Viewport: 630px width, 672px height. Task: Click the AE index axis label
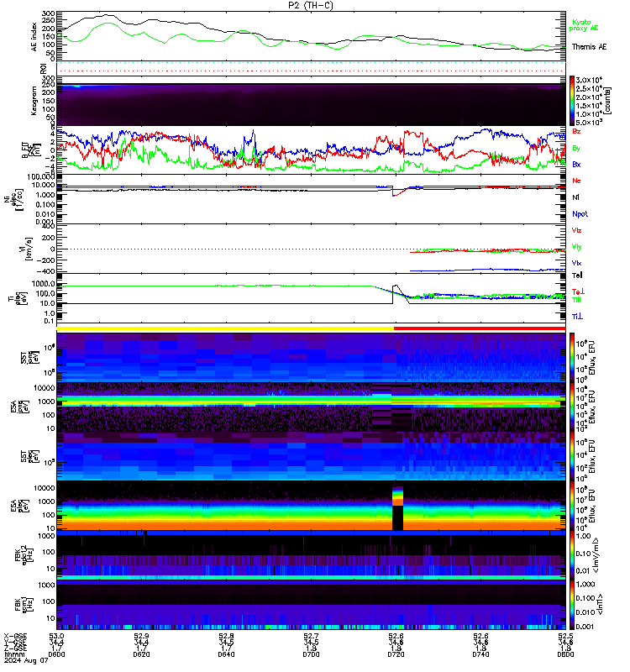(x=34, y=37)
